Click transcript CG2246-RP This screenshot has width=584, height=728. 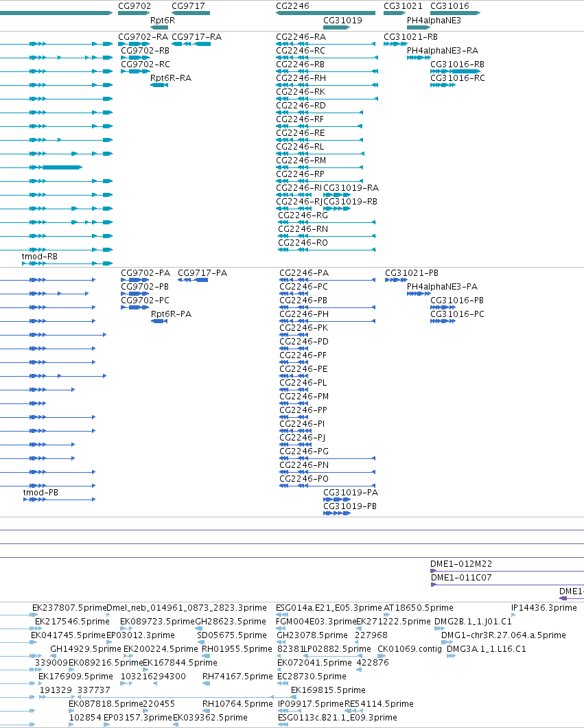click(300, 174)
